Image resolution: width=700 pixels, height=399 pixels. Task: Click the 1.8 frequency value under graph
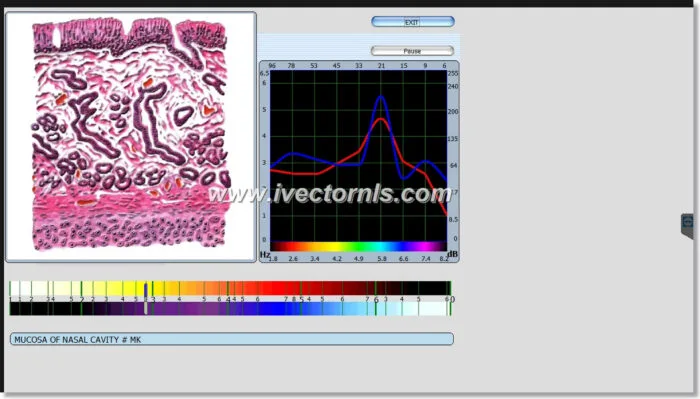273,259
